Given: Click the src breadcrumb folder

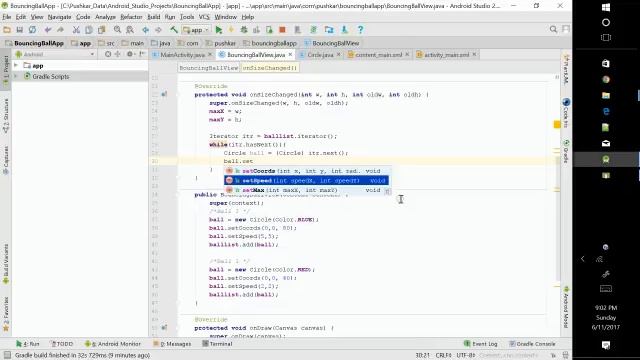Looking at the screenshot, I should click(106, 43).
